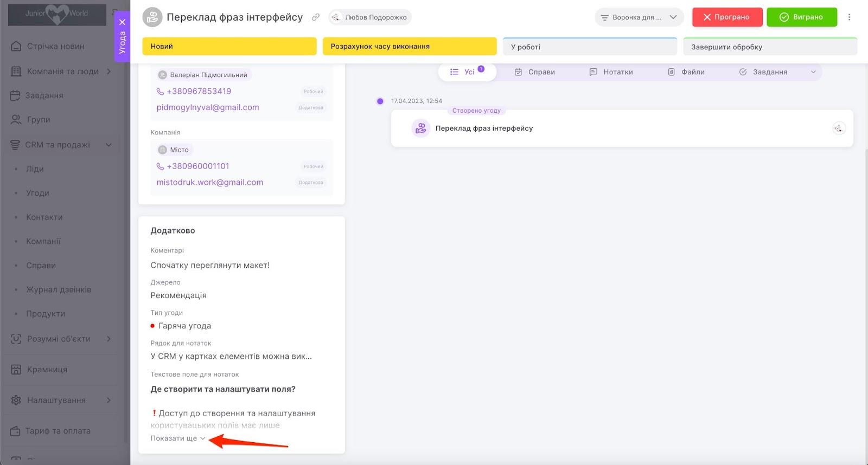Click the Налаштування gear icon
The height and width of the screenshot is (465, 868).
pyautogui.click(x=16, y=401)
